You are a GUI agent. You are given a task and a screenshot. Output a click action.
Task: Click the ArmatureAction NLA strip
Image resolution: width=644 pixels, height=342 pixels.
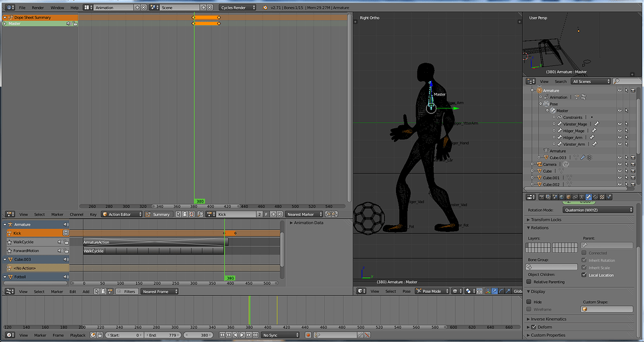click(x=155, y=242)
